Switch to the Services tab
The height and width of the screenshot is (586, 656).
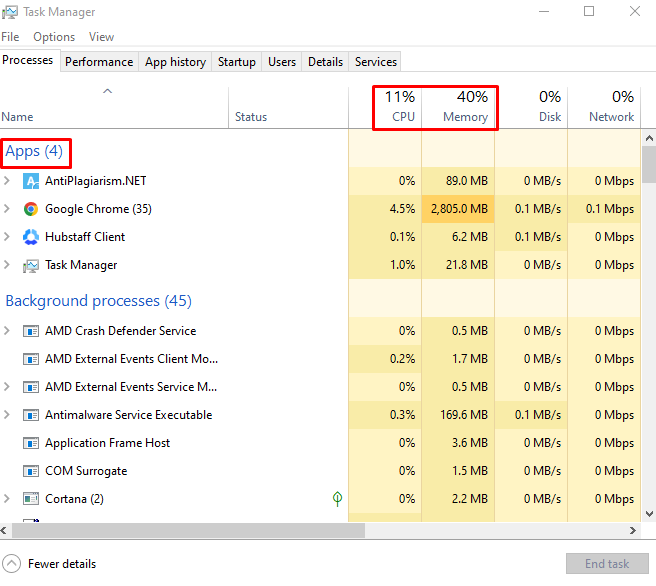376,62
